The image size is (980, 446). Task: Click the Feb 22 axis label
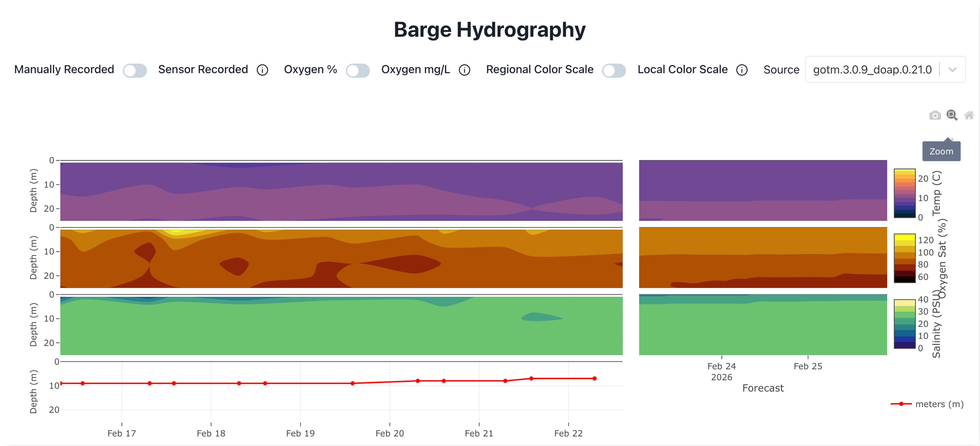coord(568,434)
